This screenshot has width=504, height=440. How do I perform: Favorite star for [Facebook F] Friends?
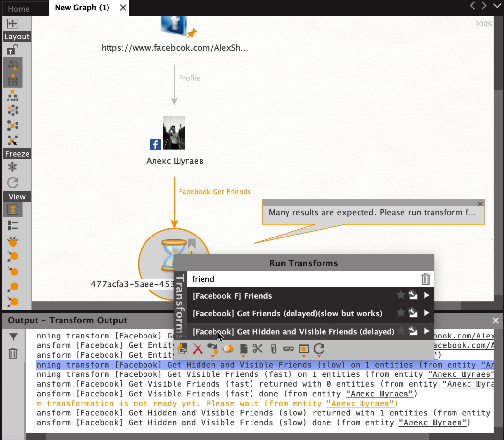[x=400, y=295]
